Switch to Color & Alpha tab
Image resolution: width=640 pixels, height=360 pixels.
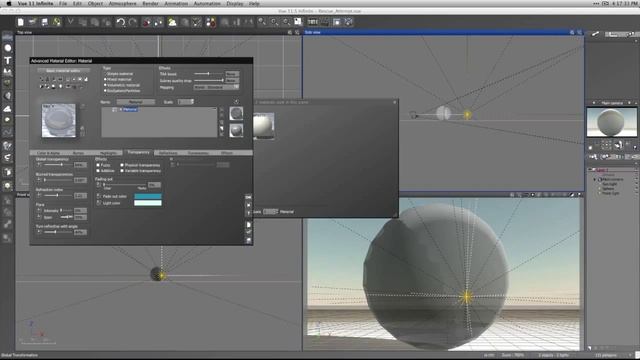click(48, 153)
